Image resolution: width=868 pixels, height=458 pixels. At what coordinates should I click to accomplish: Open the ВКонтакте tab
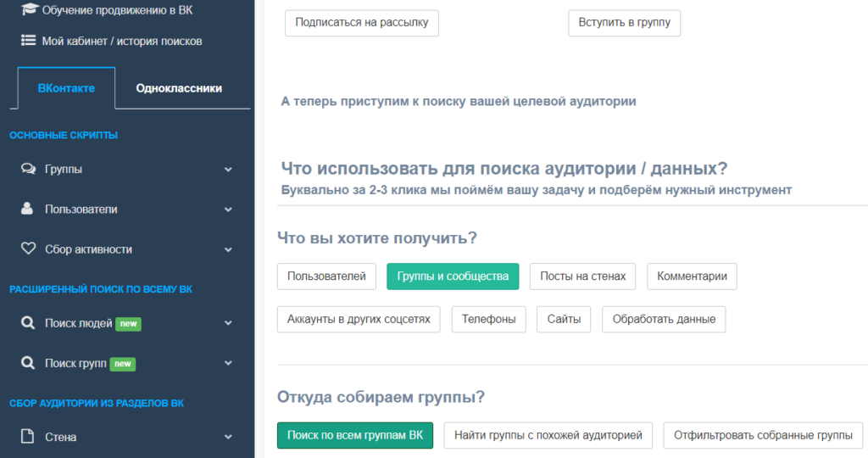click(x=66, y=88)
